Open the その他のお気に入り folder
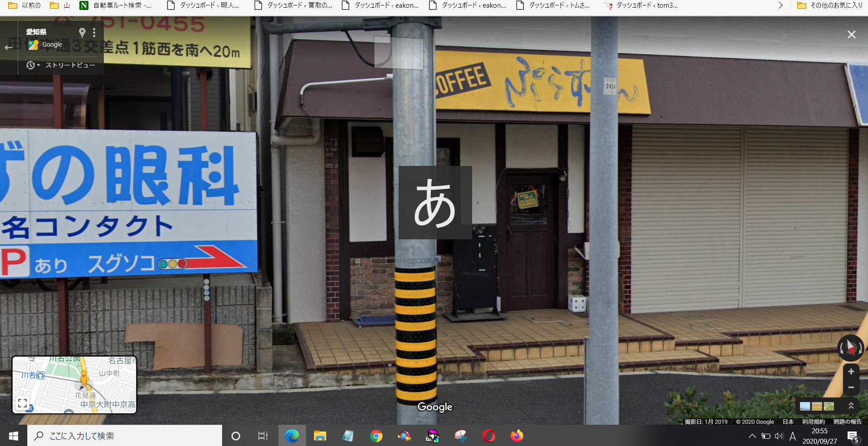The width and height of the screenshot is (868, 446). 830,5
